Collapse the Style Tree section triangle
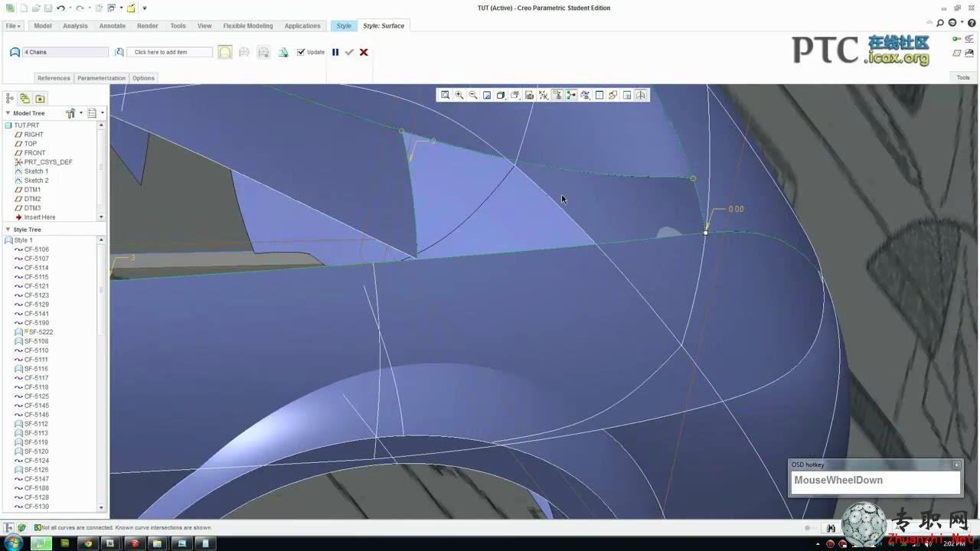 click(8, 230)
